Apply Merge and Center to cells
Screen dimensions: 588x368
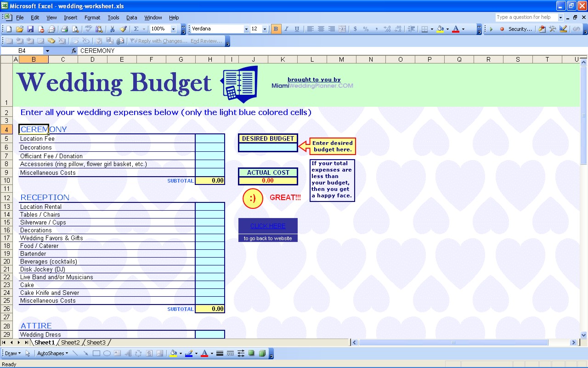[342, 29]
